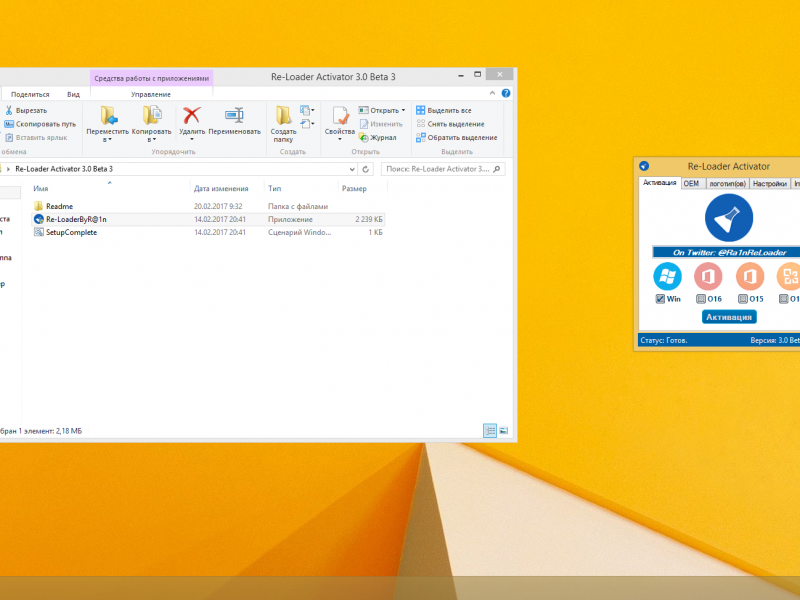Click Edit (Изменить) in the ribbon

click(381, 124)
